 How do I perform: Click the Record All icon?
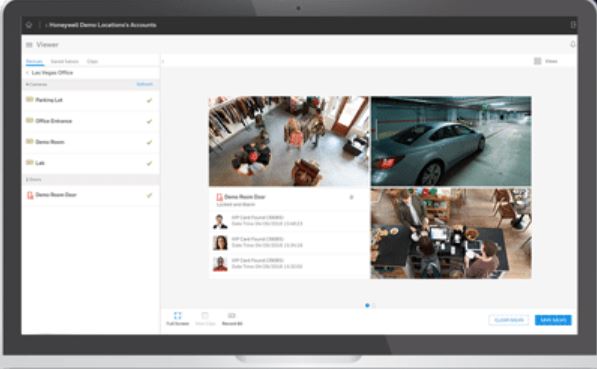[x=232, y=316]
